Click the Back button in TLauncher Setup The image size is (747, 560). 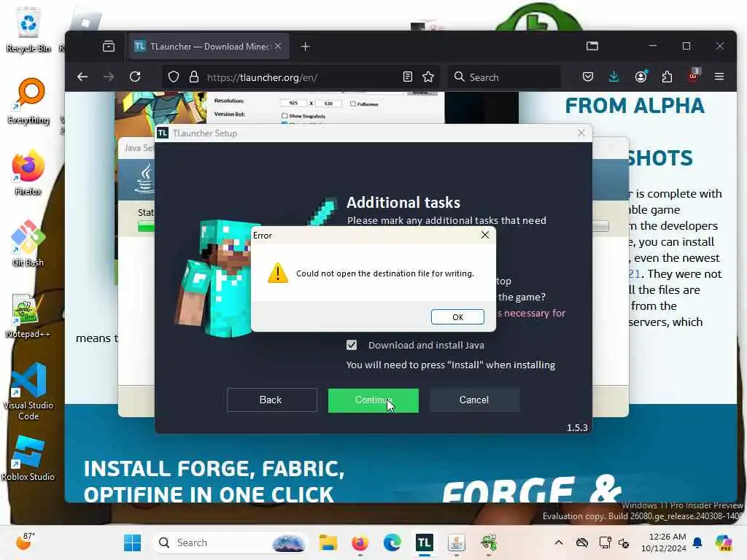[271, 400]
